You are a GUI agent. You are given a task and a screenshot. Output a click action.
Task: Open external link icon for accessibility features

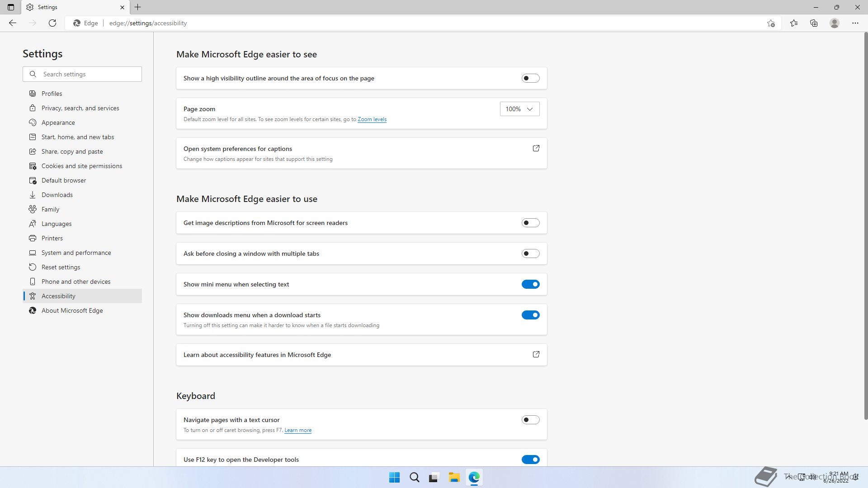click(536, 354)
